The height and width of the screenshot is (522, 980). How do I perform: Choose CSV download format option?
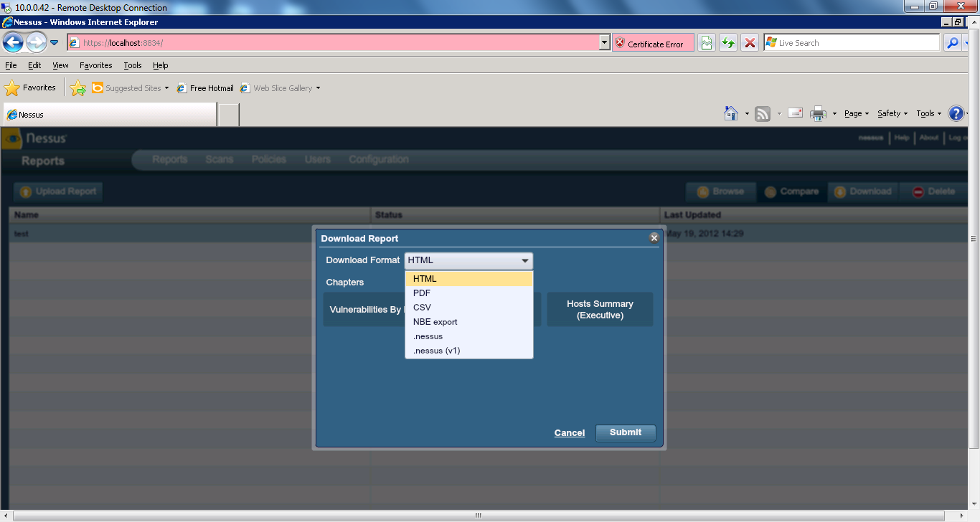click(422, 308)
